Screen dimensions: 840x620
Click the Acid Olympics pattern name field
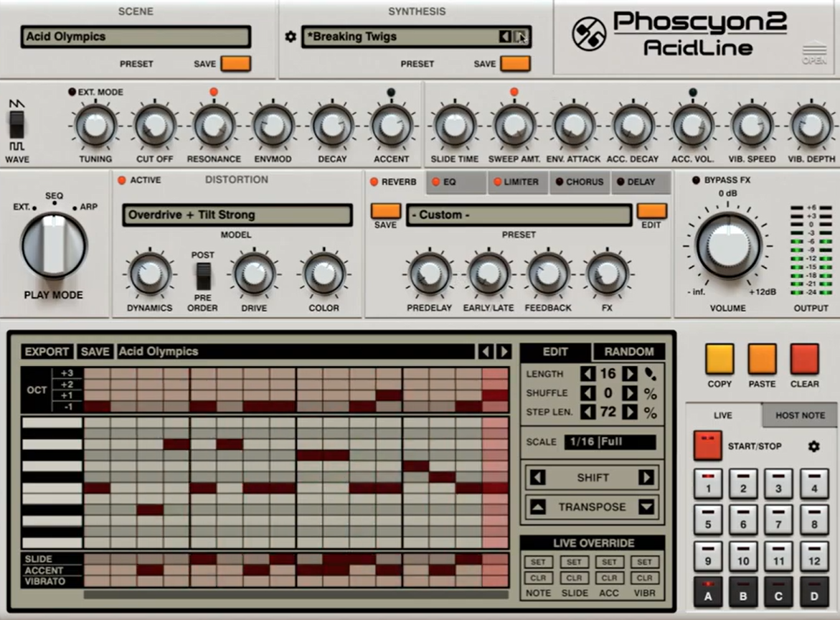[295, 352]
